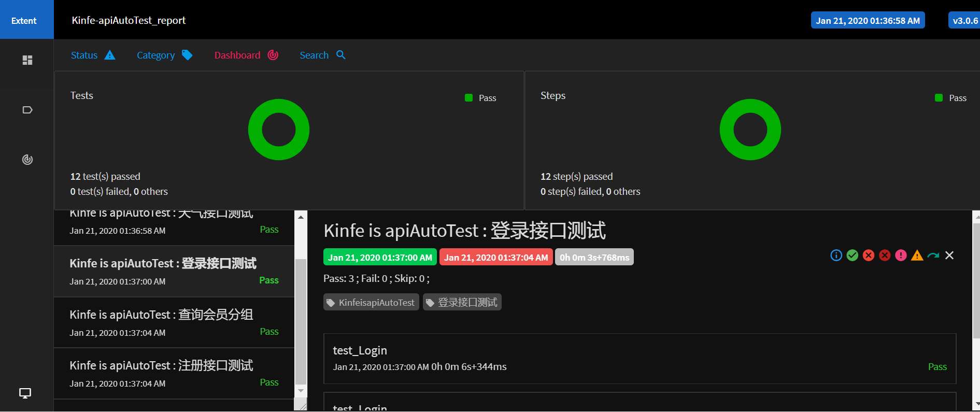Click the test list resize handle
This screenshot has width=980, height=412.
tap(301, 404)
